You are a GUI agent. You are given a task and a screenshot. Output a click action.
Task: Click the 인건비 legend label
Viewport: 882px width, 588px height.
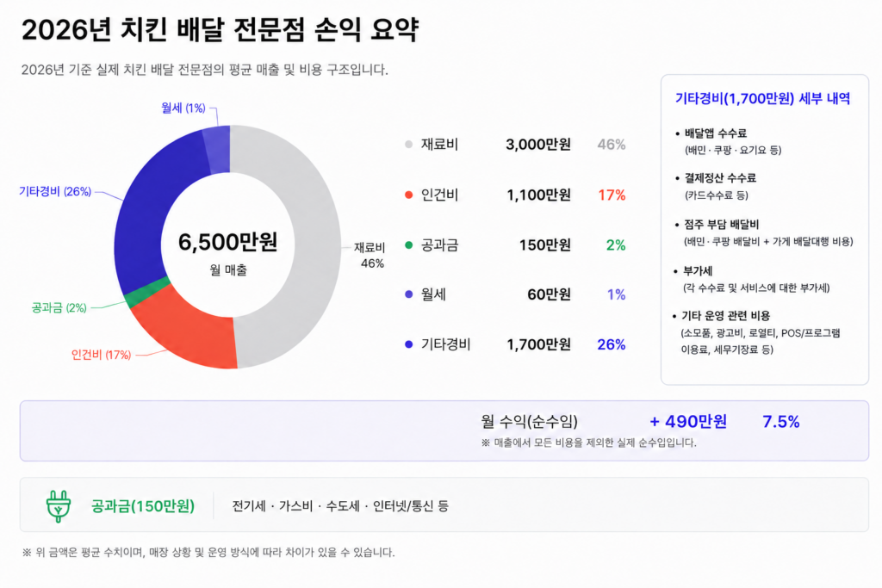(440, 195)
